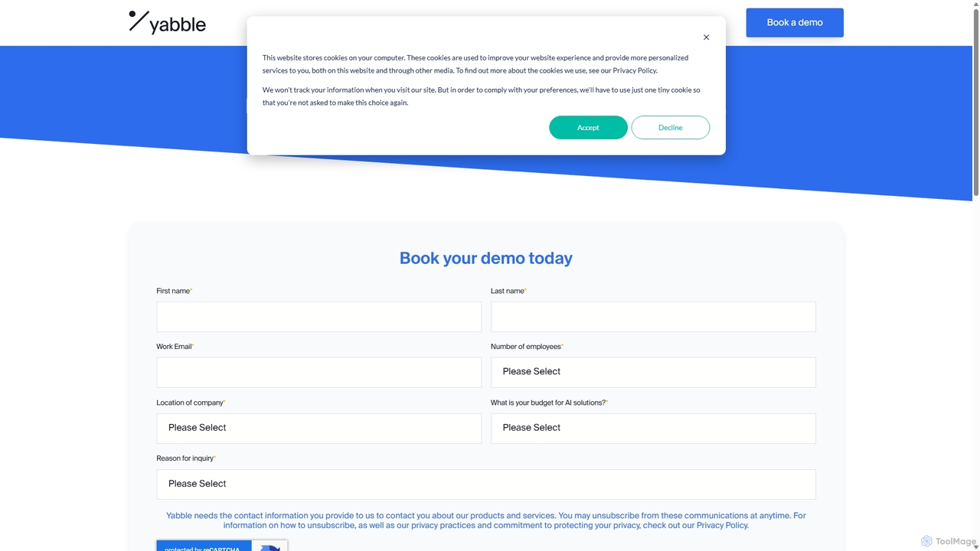Screen dimensions: 980x551
Task: Click the budget for AI solutions label
Action: pos(549,403)
